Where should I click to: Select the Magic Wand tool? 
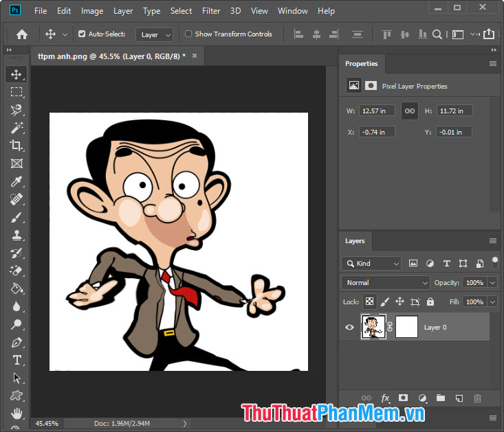click(x=16, y=128)
